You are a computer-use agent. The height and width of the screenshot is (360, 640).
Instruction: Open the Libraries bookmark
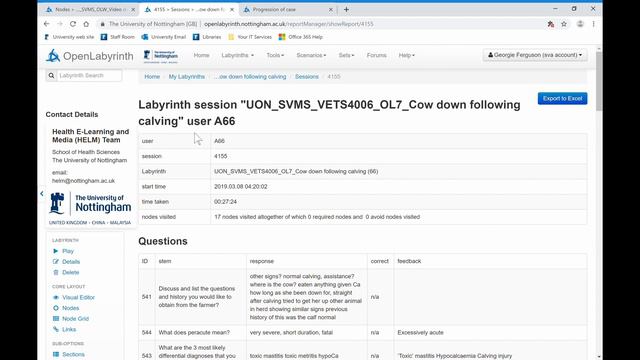[x=207, y=37]
